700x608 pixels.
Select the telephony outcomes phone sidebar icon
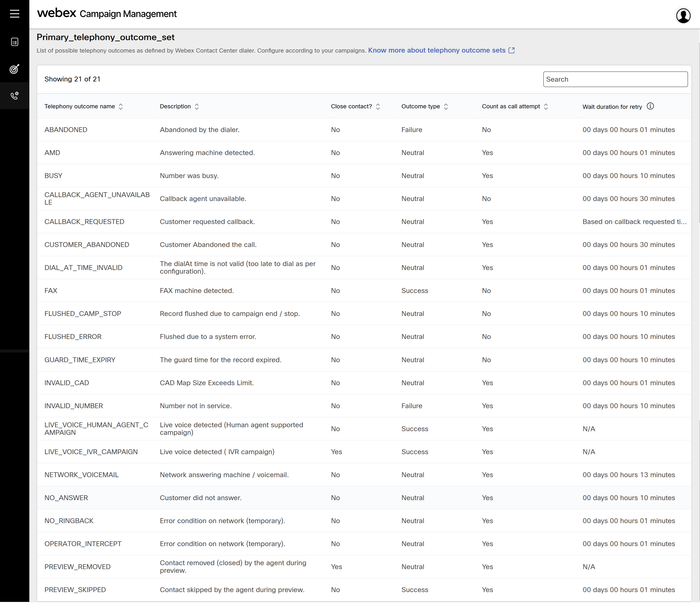[14, 96]
